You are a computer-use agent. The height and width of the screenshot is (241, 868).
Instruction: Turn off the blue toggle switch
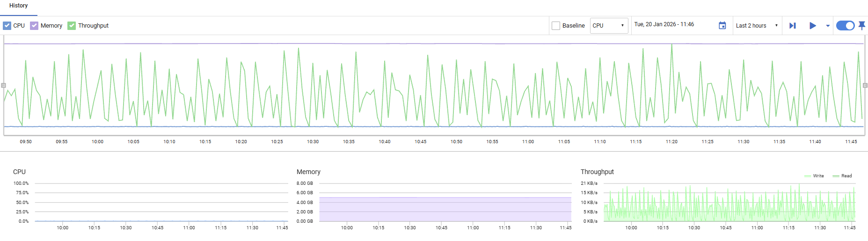click(845, 26)
